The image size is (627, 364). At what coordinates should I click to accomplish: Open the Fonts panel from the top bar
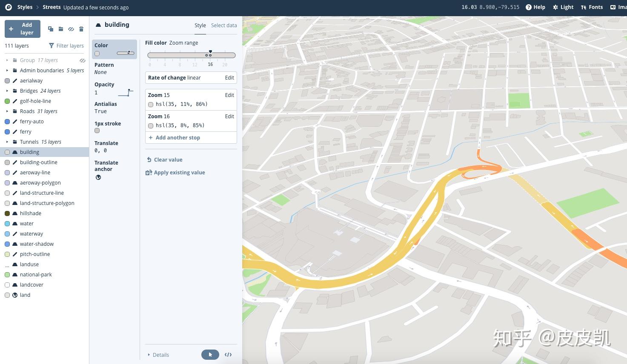(592, 7)
